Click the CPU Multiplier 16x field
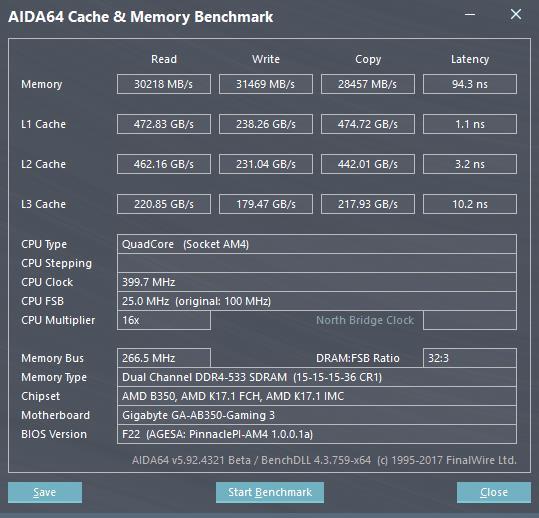 (x=164, y=320)
